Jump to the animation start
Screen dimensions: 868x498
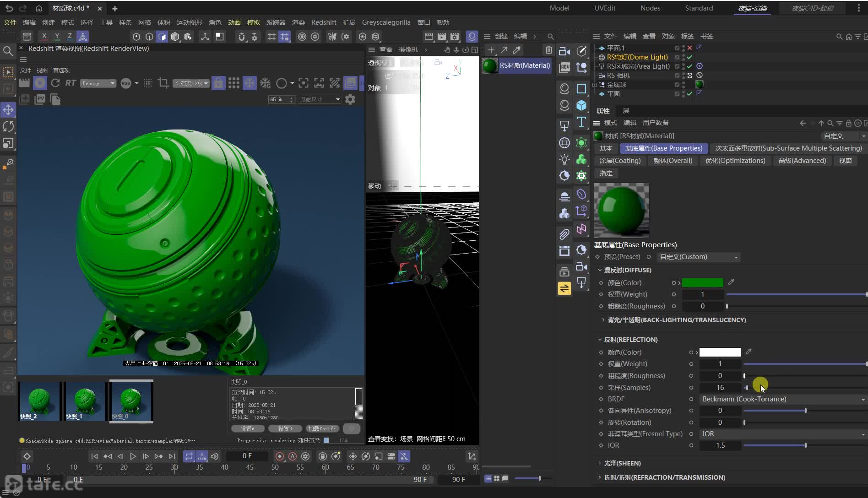click(94, 456)
